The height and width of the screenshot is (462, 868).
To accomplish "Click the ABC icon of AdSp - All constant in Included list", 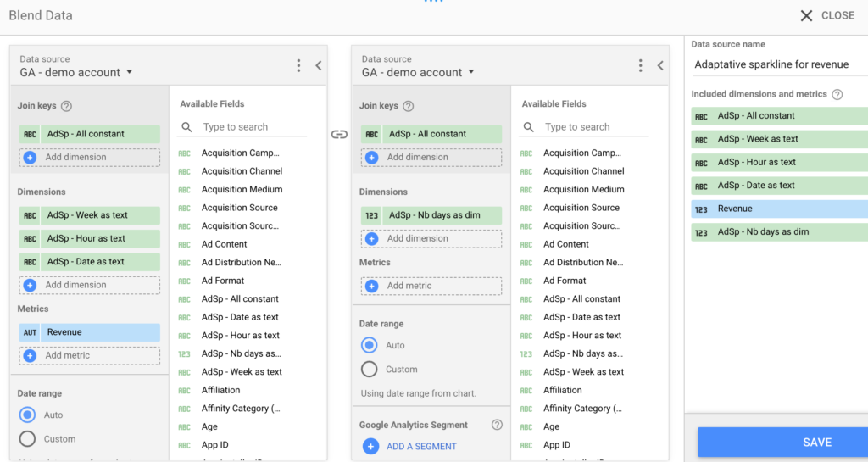I will [701, 117].
